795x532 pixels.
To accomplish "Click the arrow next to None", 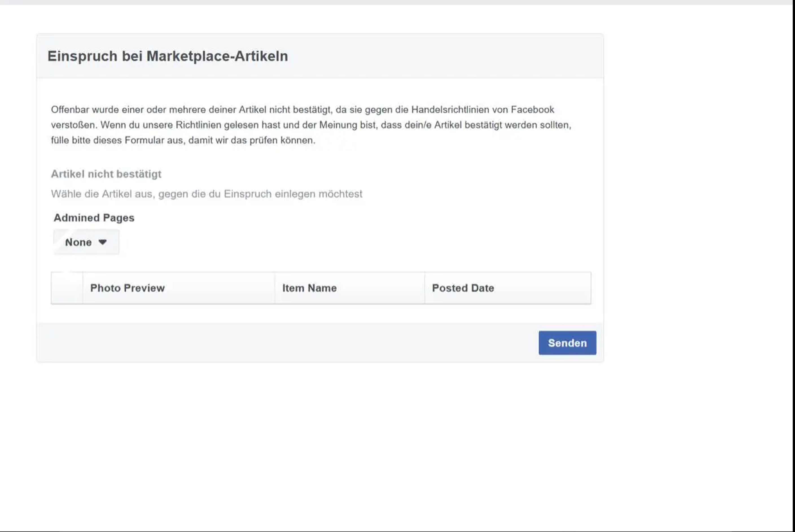I will (x=102, y=242).
